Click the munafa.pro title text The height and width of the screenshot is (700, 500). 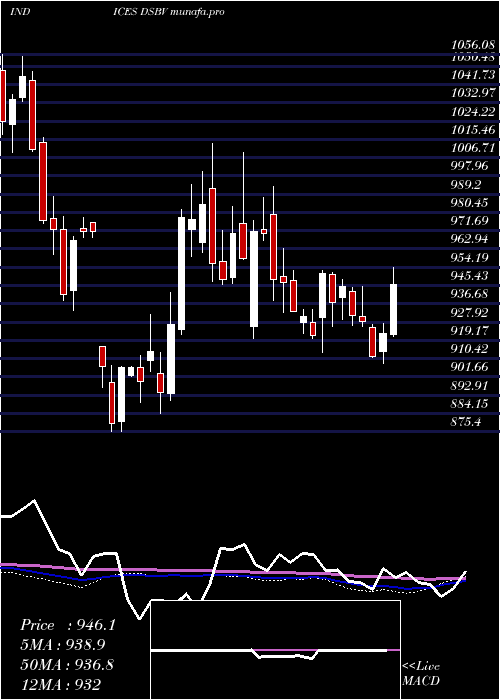tap(197, 12)
